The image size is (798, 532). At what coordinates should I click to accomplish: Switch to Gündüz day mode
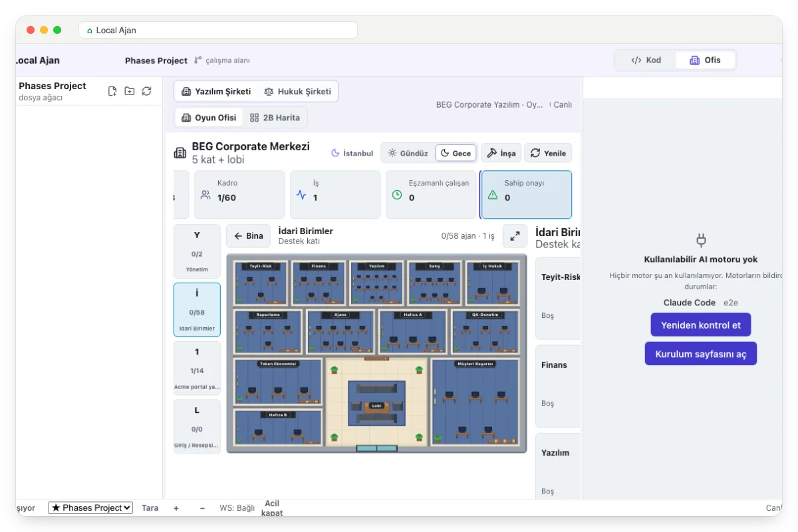click(x=408, y=153)
